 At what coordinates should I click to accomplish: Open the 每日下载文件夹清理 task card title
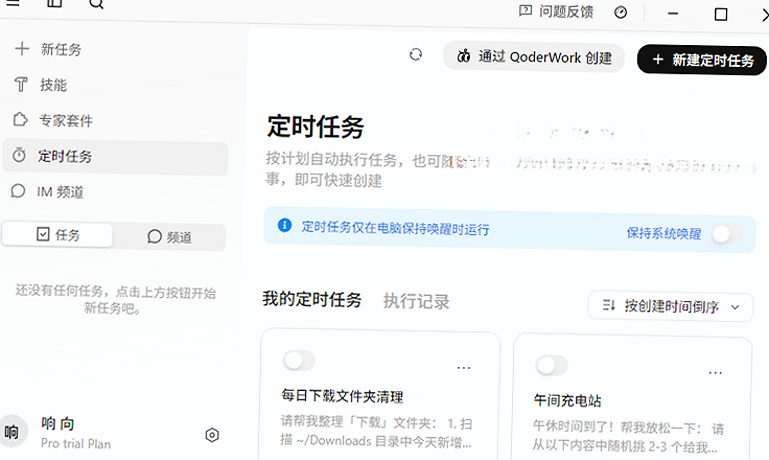(x=342, y=396)
